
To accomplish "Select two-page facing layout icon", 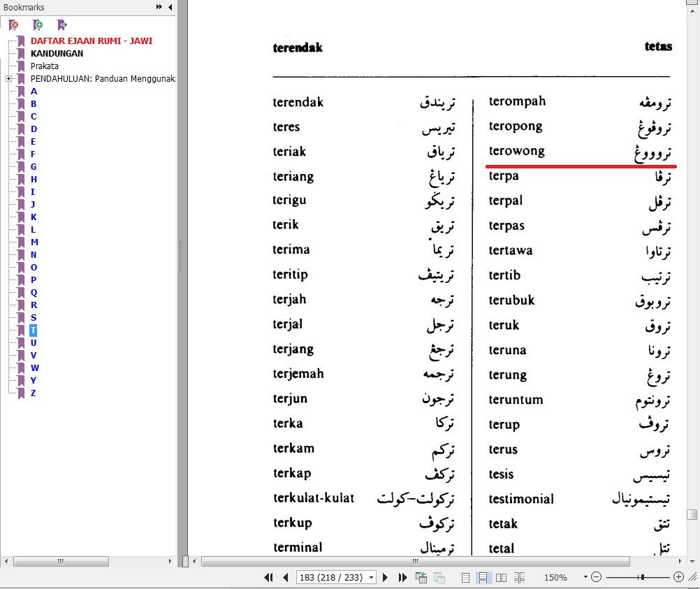I will [502, 578].
